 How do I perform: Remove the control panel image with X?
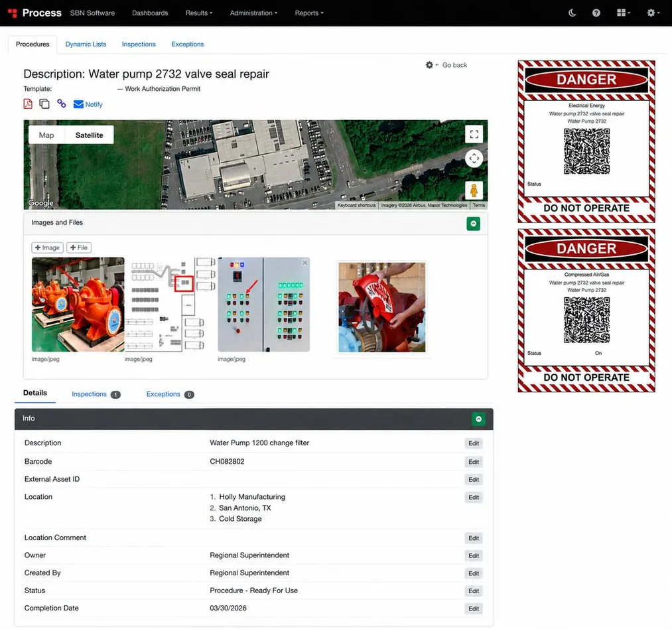pyautogui.click(x=304, y=262)
